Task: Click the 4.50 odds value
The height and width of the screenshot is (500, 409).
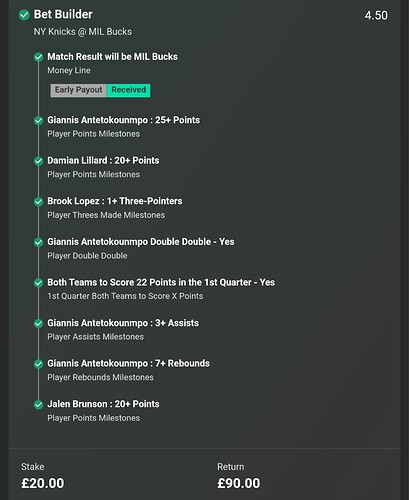Action: (x=376, y=16)
